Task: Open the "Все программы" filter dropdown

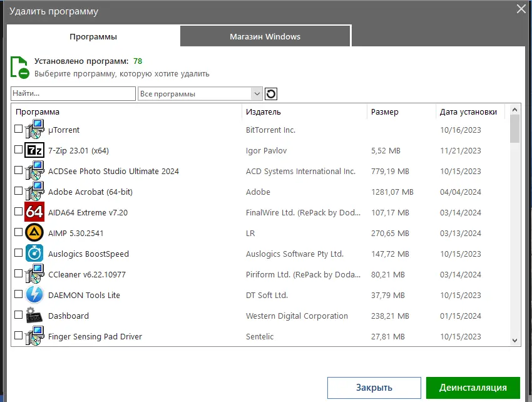Action: tap(200, 94)
